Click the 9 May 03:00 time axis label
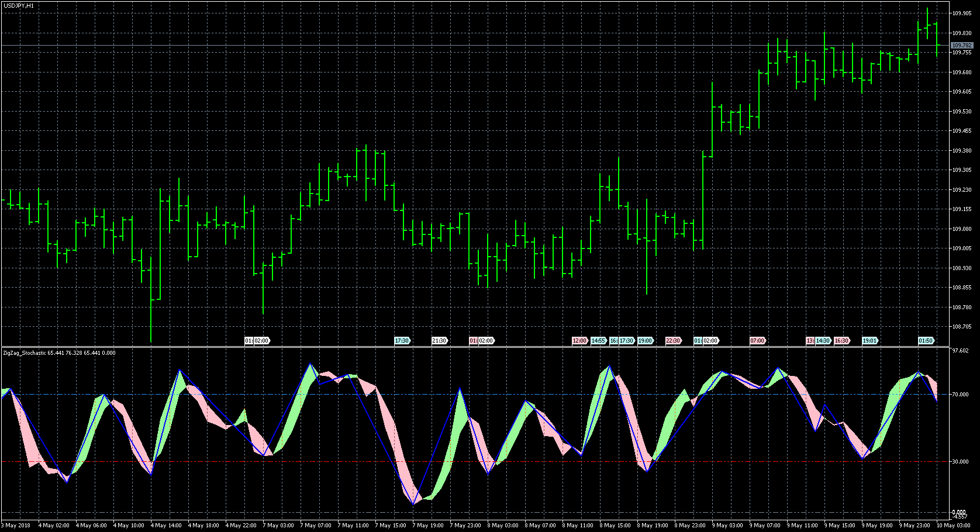The image size is (980, 532). click(x=727, y=526)
